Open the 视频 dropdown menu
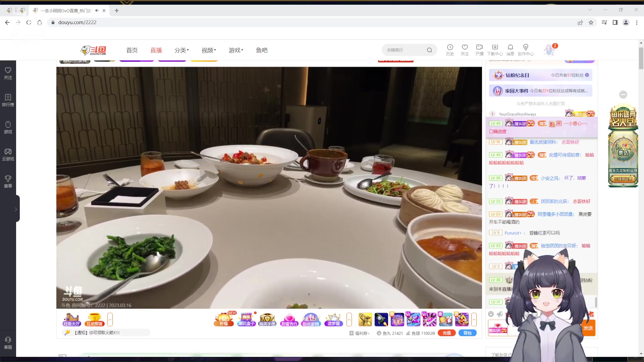The width and height of the screenshot is (644, 362). (x=209, y=50)
